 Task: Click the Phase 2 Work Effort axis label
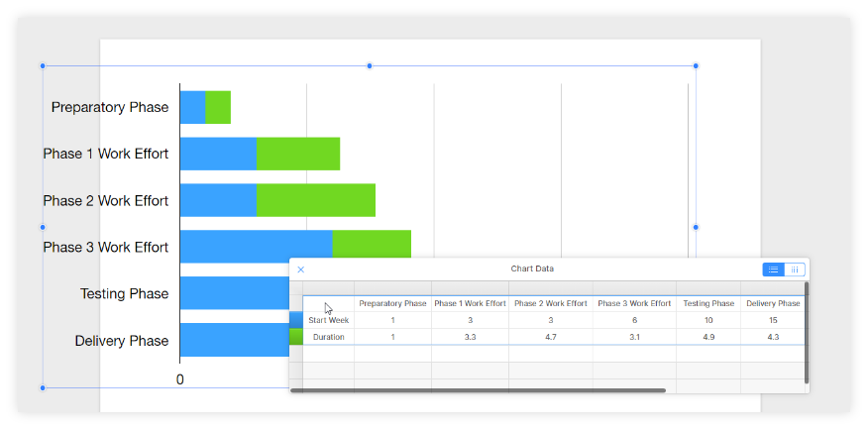[x=106, y=200]
